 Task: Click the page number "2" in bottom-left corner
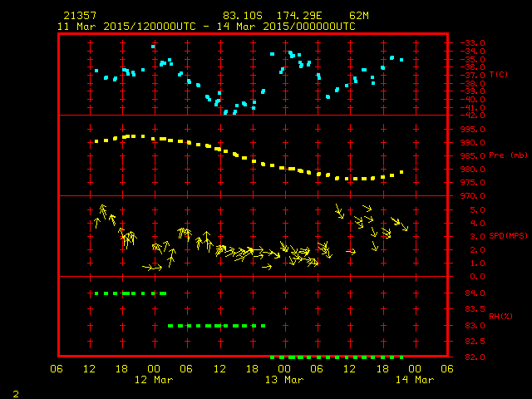click(x=16, y=394)
